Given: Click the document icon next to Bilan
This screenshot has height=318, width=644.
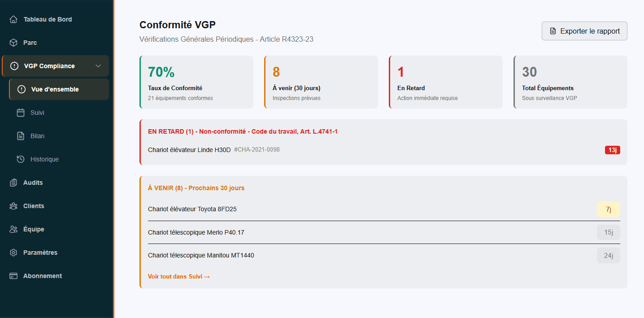Looking at the screenshot, I should 21,136.
